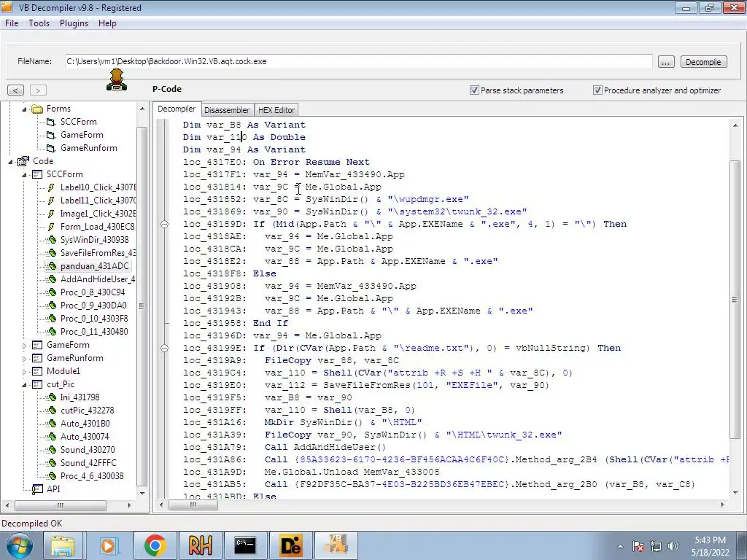The height and width of the screenshot is (560, 747).
Task: Open Chrome from the taskbar
Action: point(155,545)
